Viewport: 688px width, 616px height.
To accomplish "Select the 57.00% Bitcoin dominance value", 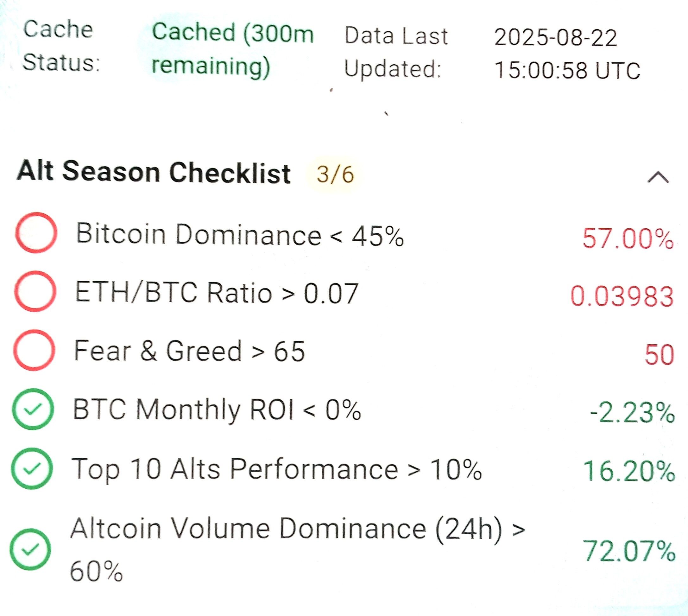I will point(628,238).
